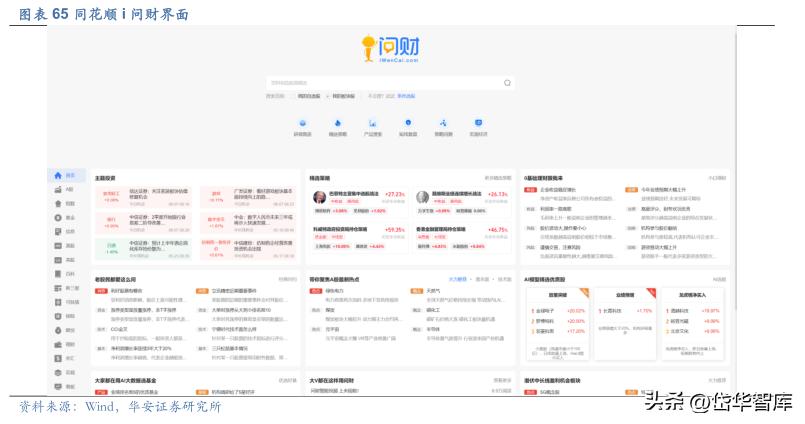805x424 pixels.
Task: Click the green-tinted card in 主题投资 panel
Action: click(x=143, y=248)
